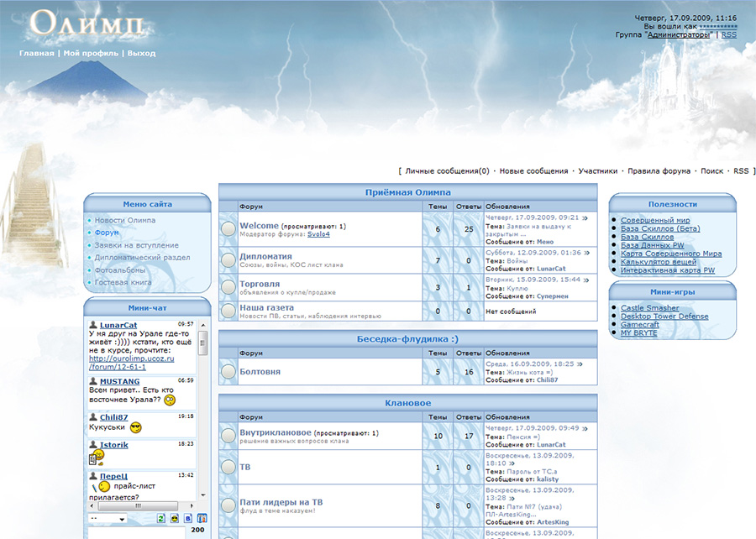Screen dimensions: 756x539
Task: Click mini-chat vertical scrollbar down arrow
Action: coord(203,495)
